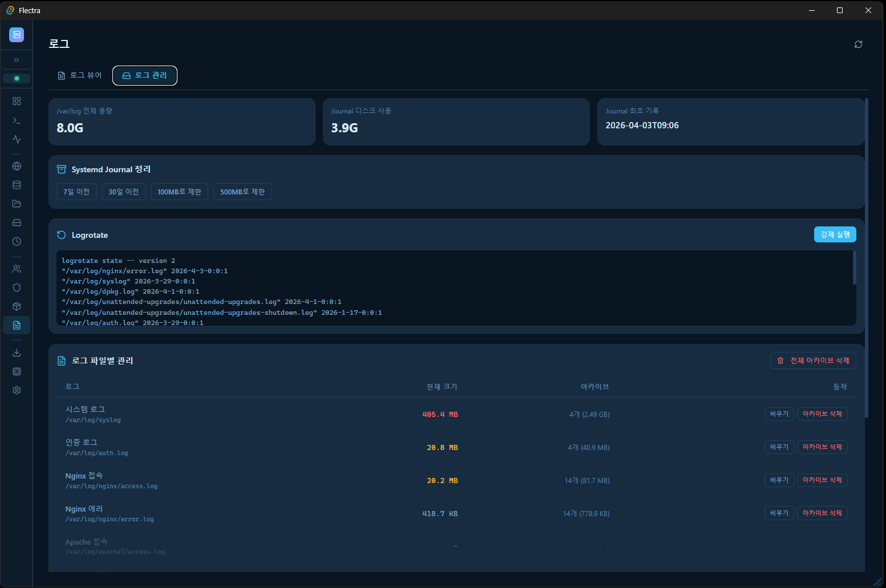Expand the sidebar with double chevron
Viewport: 886px width, 588px height.
pos(17,60)
